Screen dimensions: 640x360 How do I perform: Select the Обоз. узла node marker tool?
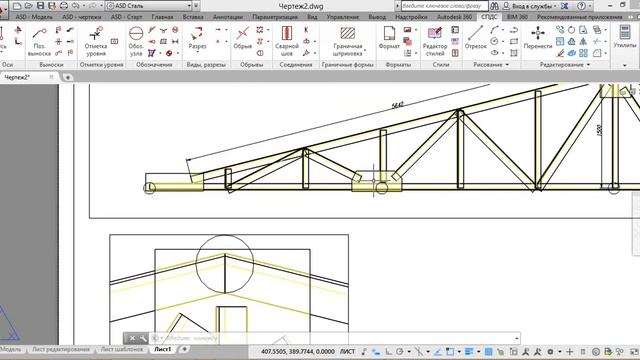click(136, 41)
